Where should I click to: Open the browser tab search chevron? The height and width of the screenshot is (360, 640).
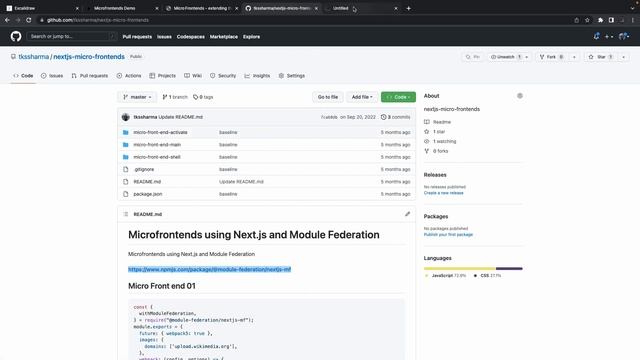click(x=632, y=8)
